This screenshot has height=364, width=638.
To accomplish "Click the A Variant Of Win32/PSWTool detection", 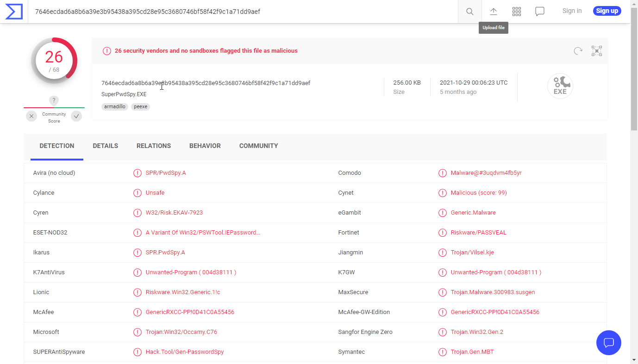I will [x=203, y=233].
